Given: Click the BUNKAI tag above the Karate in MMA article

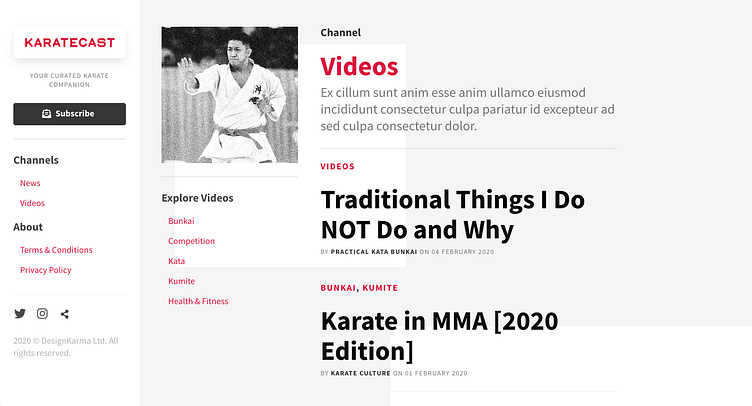Looking at the screenshot, I should (x=338, y=288).
